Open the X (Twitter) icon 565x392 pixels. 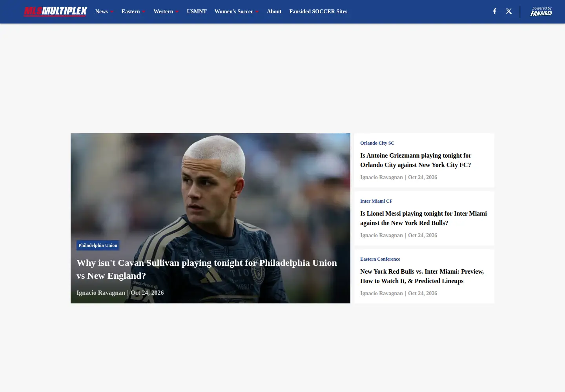(x=509, y=11)
